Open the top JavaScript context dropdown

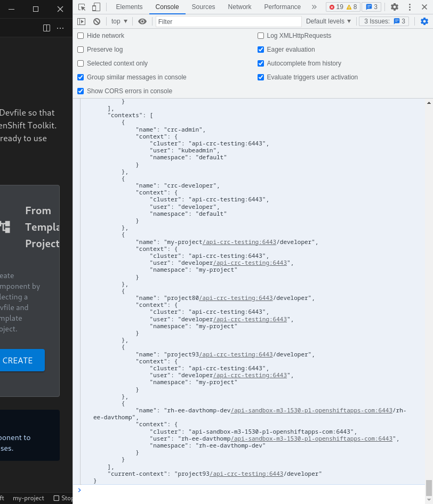[x=119, y=21]
